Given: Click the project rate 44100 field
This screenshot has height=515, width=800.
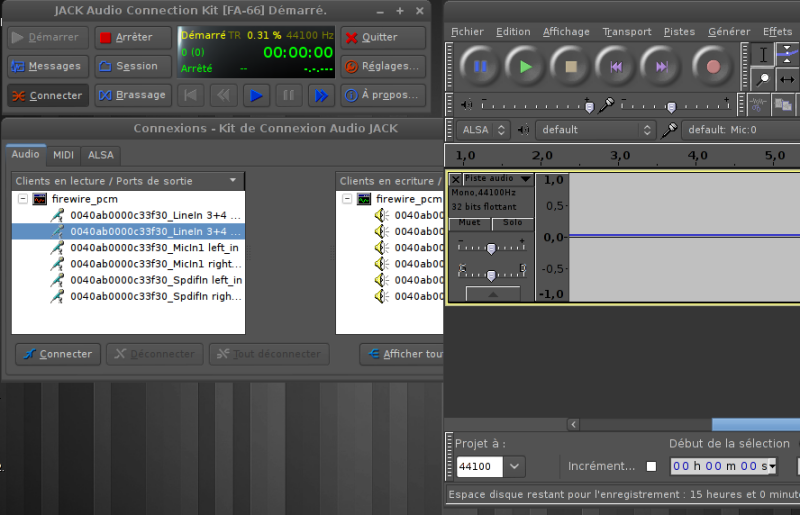Looking at the screenshot, I should tap(480, 466).
